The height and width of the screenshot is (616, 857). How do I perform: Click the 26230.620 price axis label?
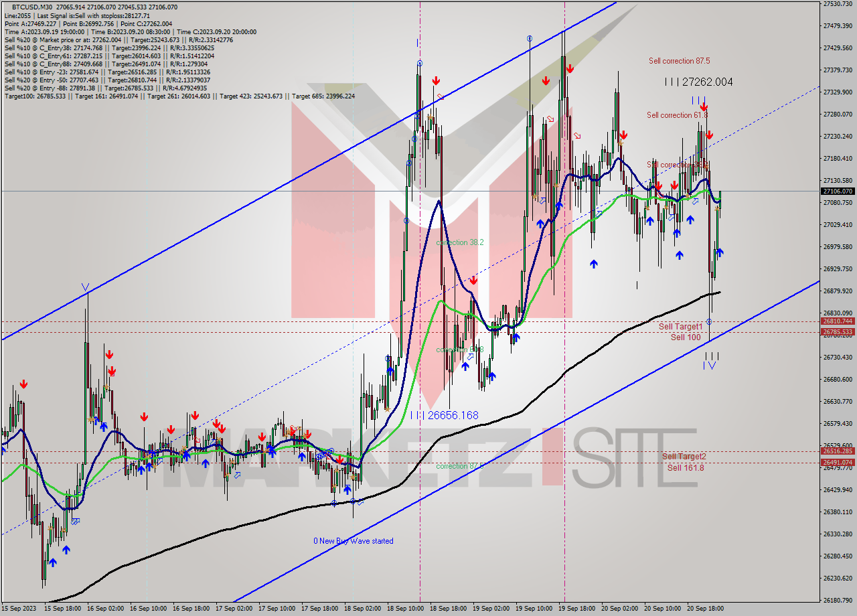click(x=838, y=578)
